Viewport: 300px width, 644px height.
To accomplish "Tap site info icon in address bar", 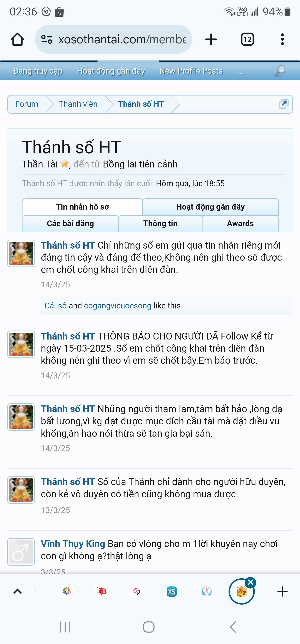I will tap(47, 39).
